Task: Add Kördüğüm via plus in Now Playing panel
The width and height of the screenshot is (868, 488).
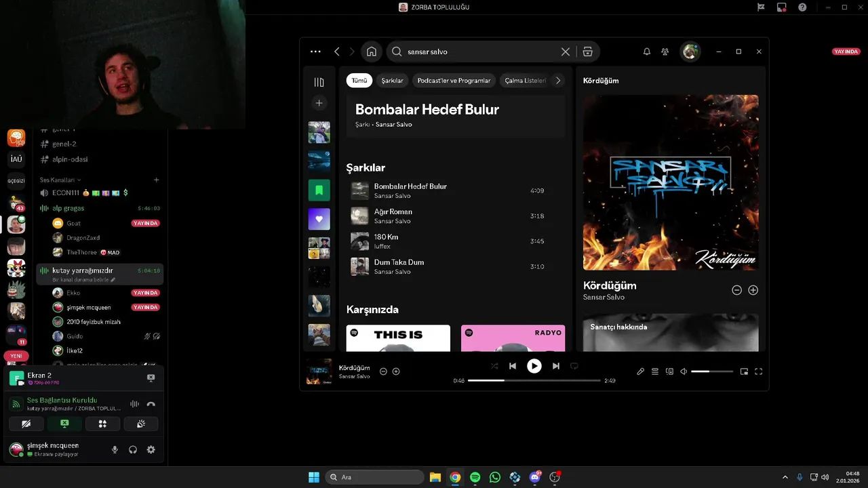Action: (753, 290)
